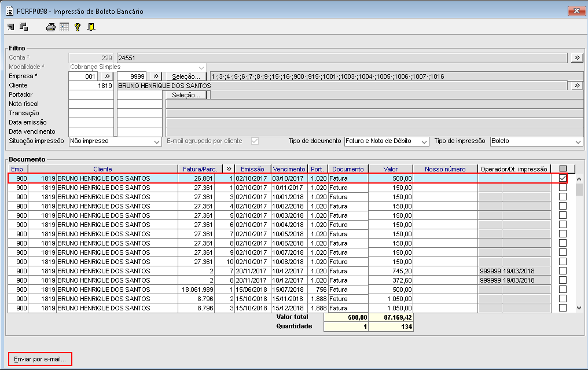This screenshot has width=588, height=370.
Task: Click the Operador/Dt. impressão column header
Action: (x=514, y=169)
